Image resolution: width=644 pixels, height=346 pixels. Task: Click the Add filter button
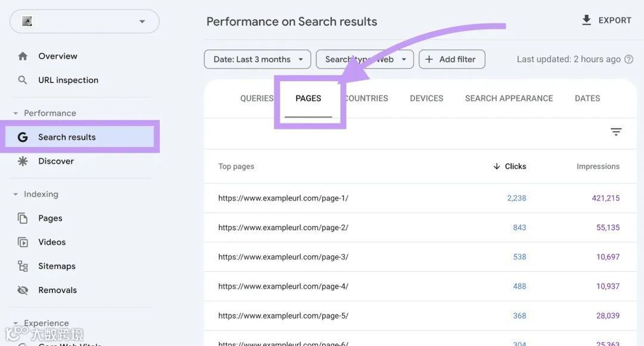pos(451,59)
